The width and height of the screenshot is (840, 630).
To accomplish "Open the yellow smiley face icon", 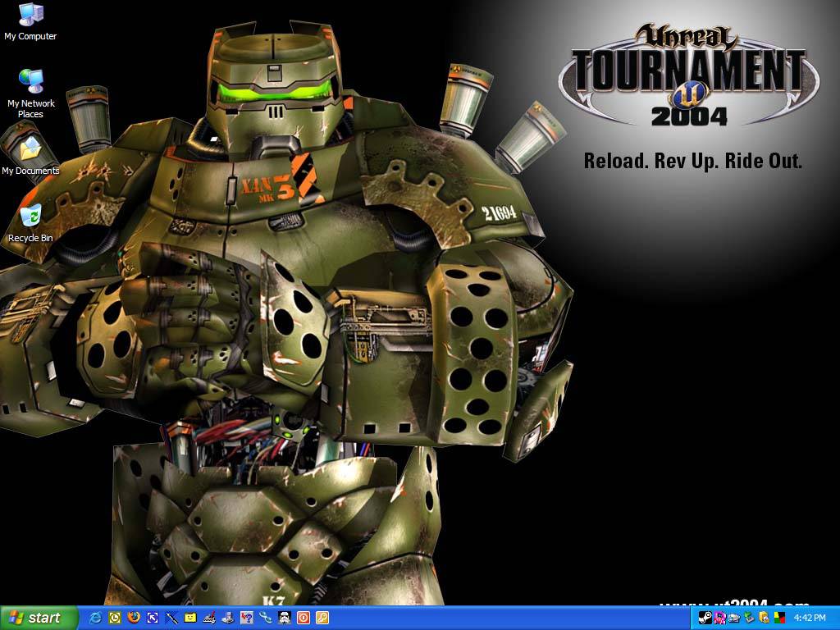I will [x=190, y=618].
